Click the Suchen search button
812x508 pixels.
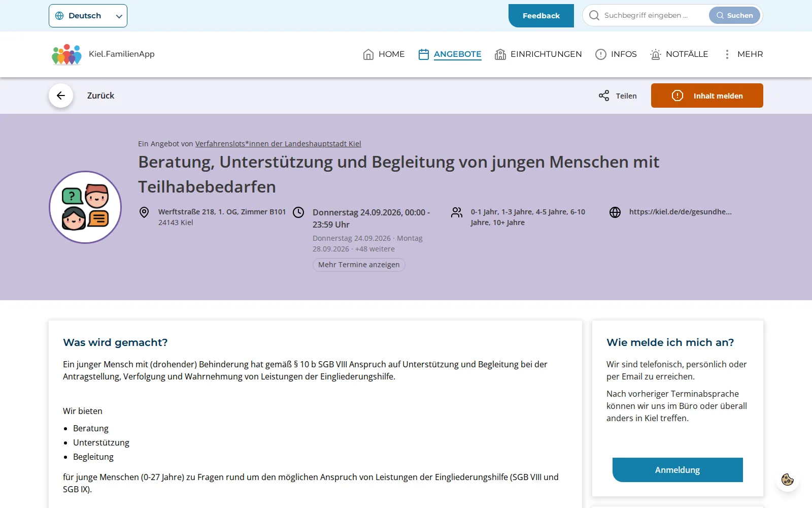coord(734,15)
